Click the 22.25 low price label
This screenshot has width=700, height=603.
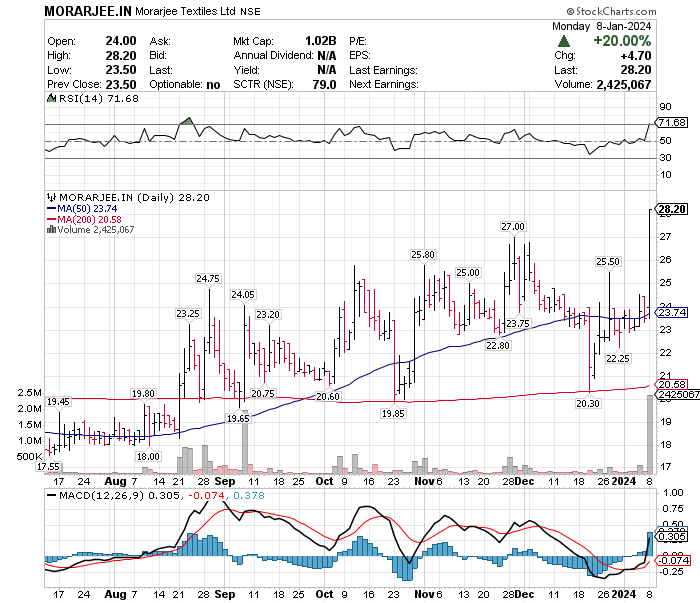click(x=618, y=358)
